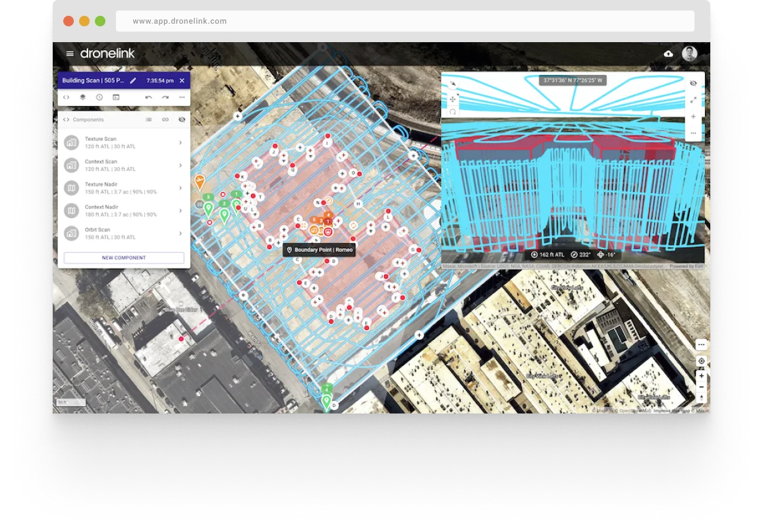Edit the Building Scan plan name with pencil

click(x=133, y=81)
